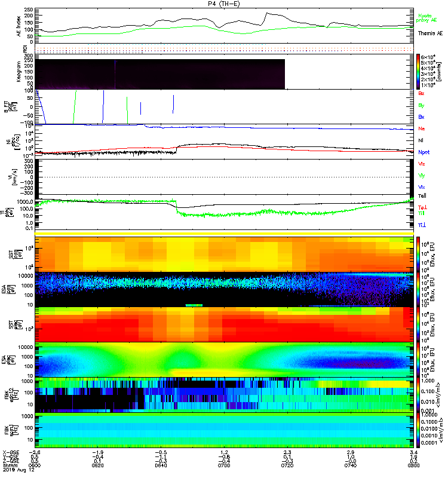
Task: Click the color bar beside ESA electron spectrogram
Action: [x=418, y=360]
